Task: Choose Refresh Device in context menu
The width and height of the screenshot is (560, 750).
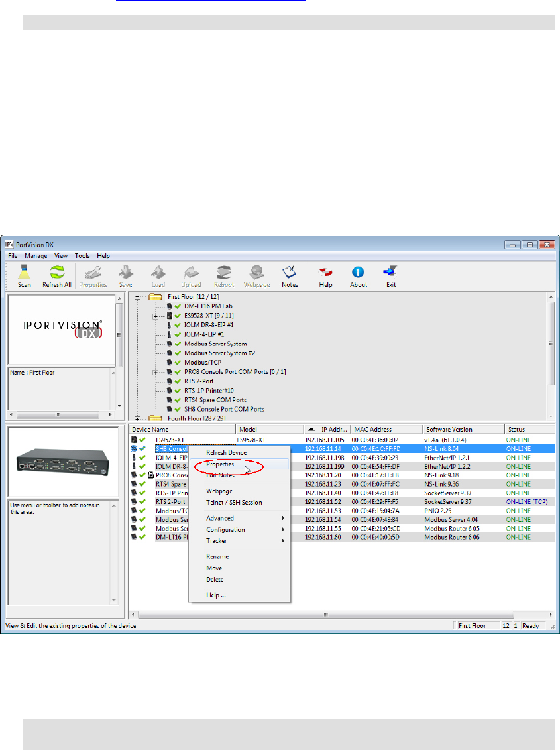Action: [240, 452]
